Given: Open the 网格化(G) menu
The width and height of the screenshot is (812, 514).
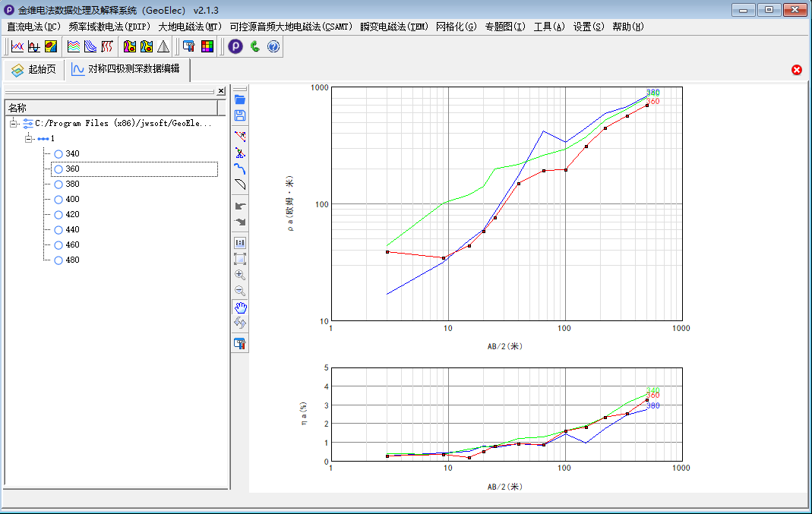Looking at the screenshot, I should [457, 27].
